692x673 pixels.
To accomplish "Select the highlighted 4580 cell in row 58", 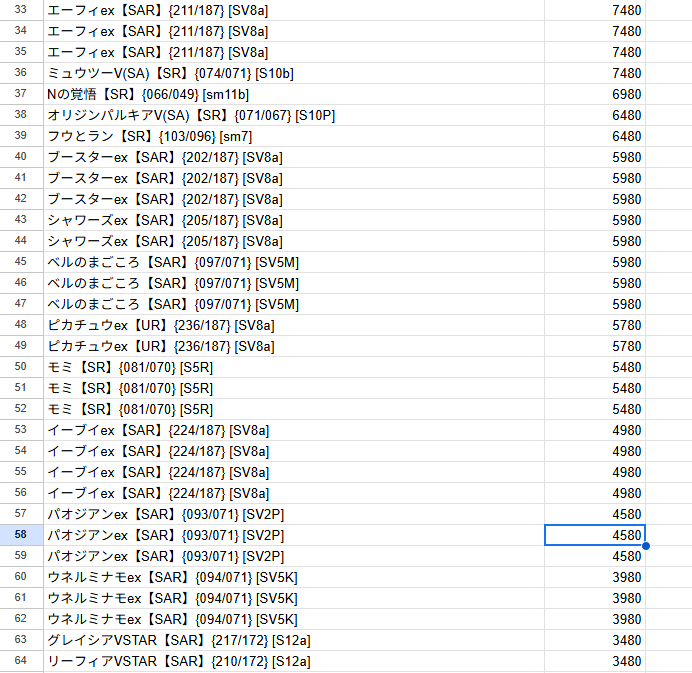I will 595,535.
